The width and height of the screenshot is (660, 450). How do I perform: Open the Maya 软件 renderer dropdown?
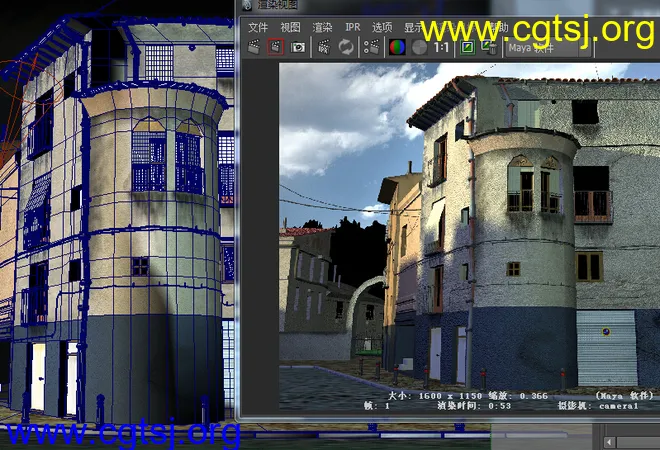[x=549, y=48]
